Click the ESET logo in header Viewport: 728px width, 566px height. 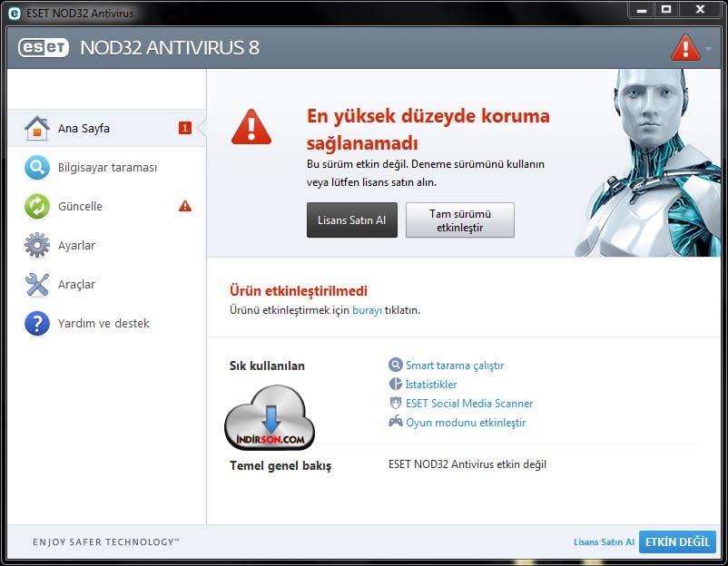(x=44, y=47)
